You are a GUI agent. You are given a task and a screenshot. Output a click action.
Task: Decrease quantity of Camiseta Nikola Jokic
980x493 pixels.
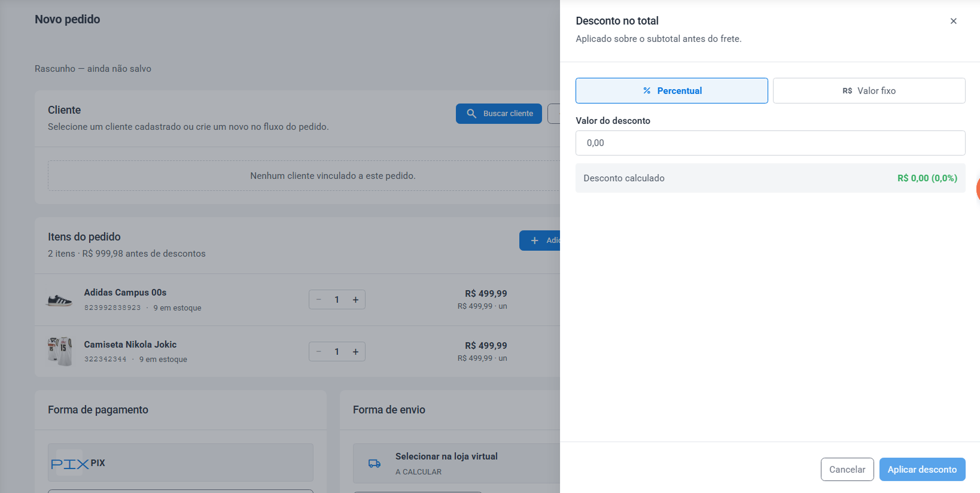click(319, 352)
